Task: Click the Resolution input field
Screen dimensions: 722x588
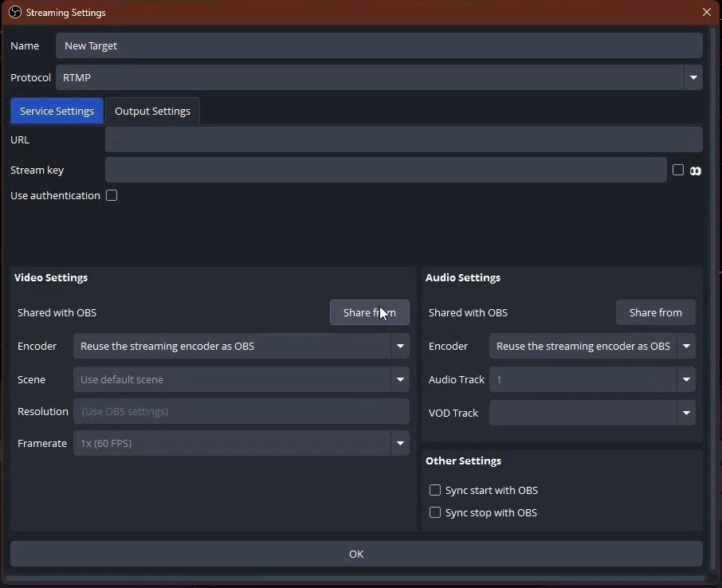Action: (x=241, y=411)
